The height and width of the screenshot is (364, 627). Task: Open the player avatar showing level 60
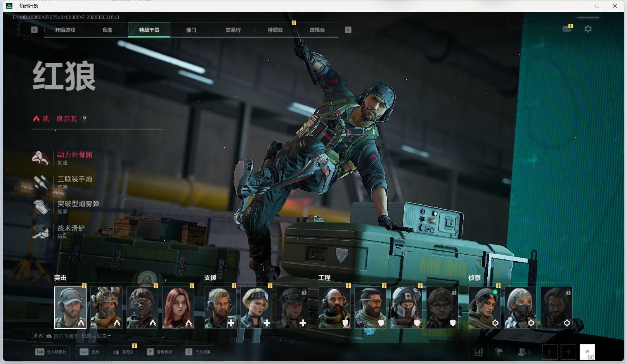click(587, 352)
